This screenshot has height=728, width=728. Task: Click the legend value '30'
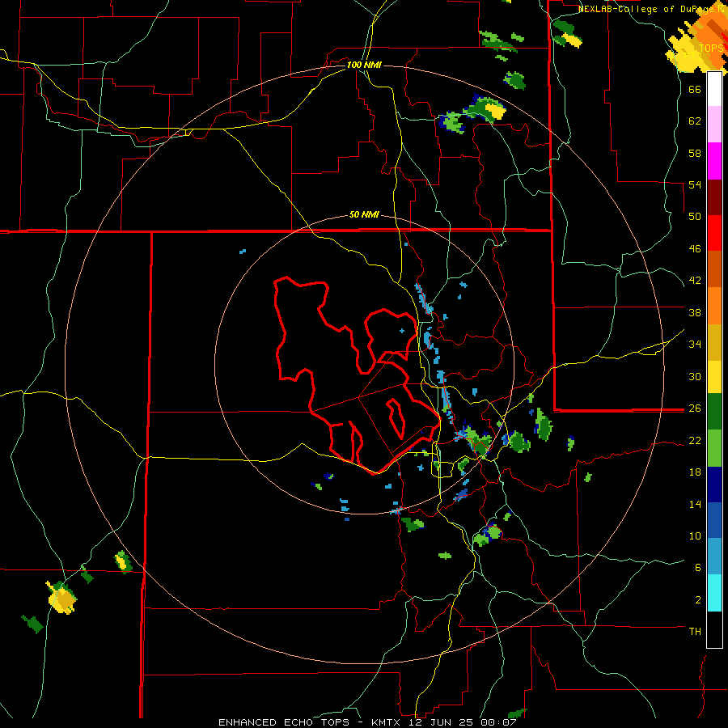point(695,376)
